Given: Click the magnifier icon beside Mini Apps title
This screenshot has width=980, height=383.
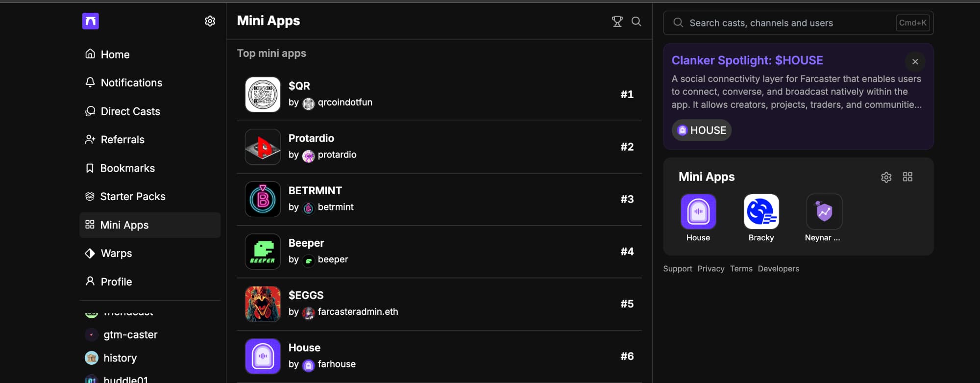Looking at the screenshot, I should (636, 21).
